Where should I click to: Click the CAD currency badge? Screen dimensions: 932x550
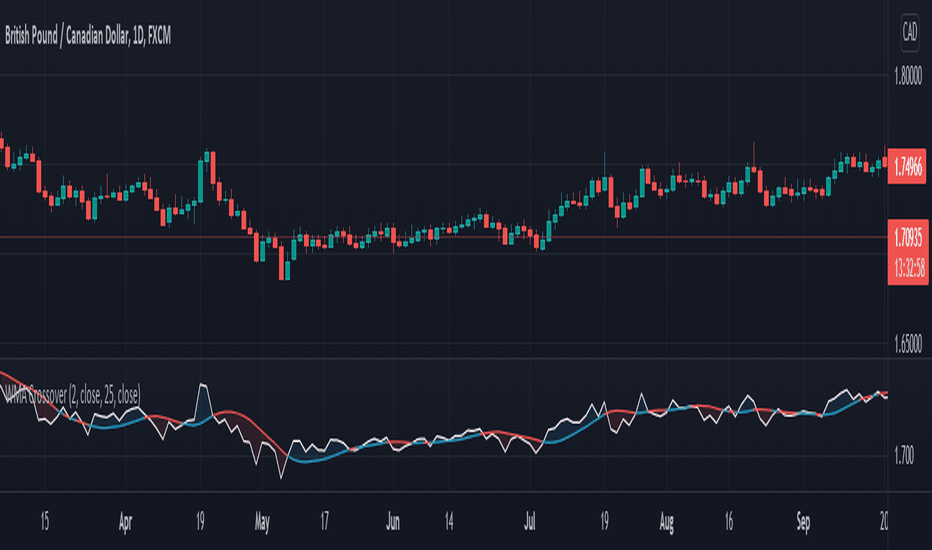[x=909, y=32]
